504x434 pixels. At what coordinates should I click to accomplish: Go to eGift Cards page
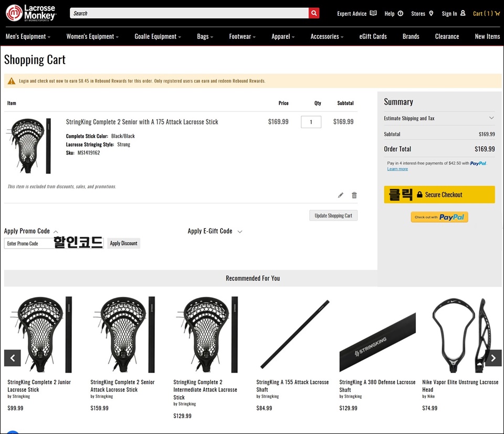(x=373, y=37)
